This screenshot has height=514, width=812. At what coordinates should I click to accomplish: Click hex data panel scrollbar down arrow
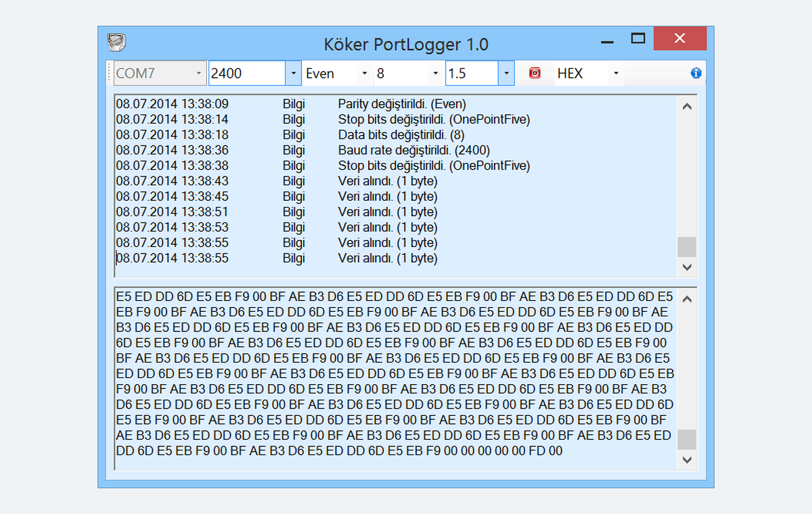[687, 460]
